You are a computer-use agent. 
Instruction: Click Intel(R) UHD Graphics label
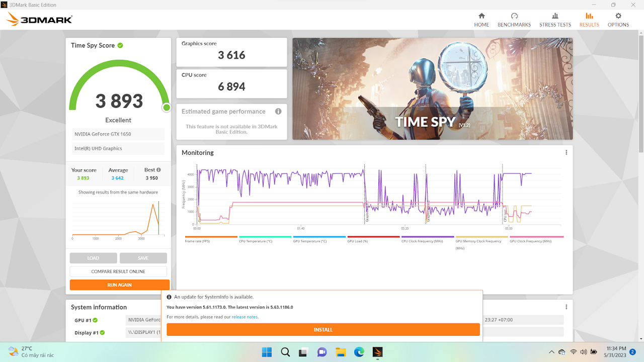pyautogui.click(x=98, y=148)
